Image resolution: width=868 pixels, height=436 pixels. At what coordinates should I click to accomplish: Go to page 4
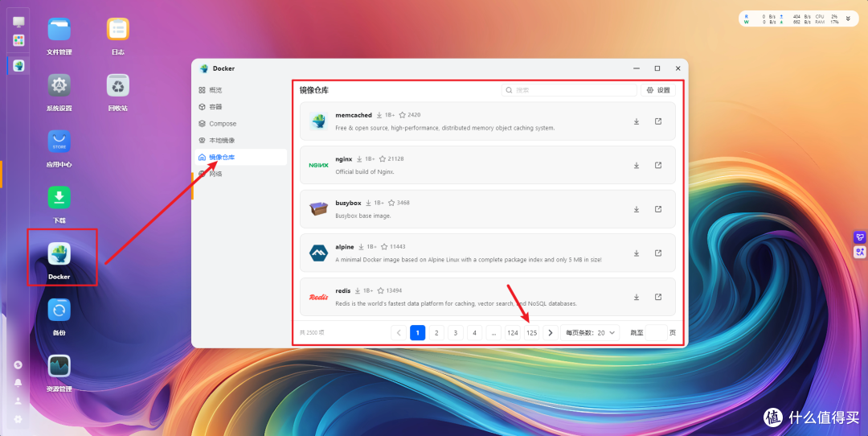pyautogui.click(x=474, y=333)
